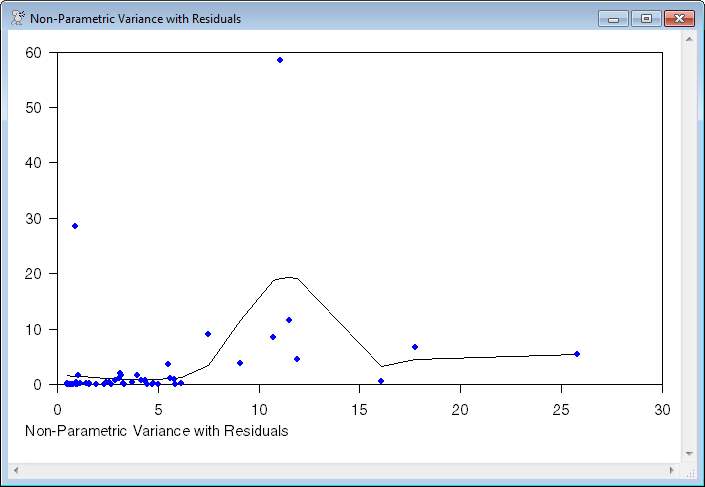Click the vertical scrollbar up arrow
705x487 pixels.
pos(688,39)
